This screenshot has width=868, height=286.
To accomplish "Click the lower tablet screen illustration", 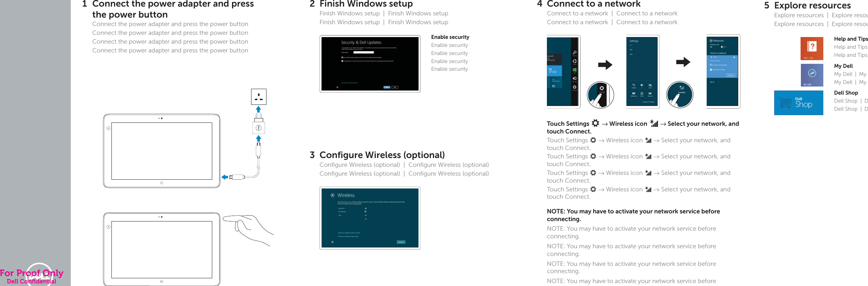I will (162, 250).
